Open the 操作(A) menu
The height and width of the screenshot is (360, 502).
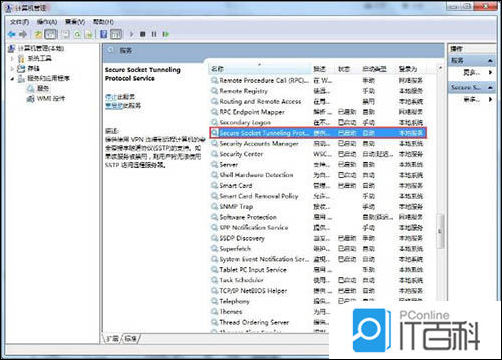[x=47, y=22]
